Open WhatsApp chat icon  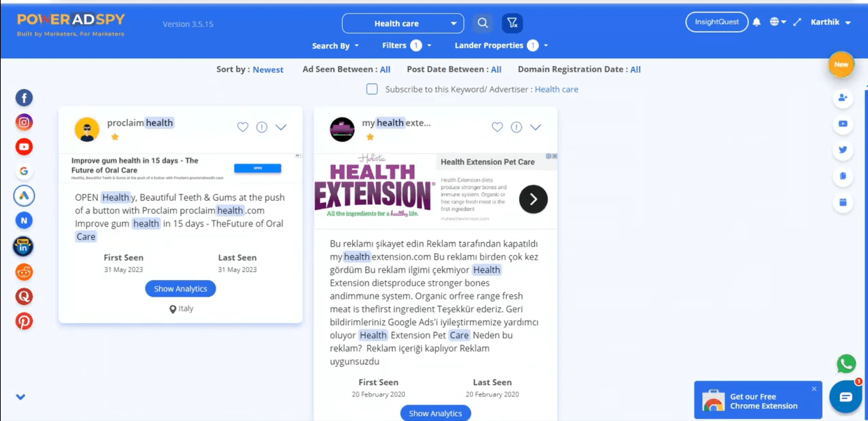point(846,364)
